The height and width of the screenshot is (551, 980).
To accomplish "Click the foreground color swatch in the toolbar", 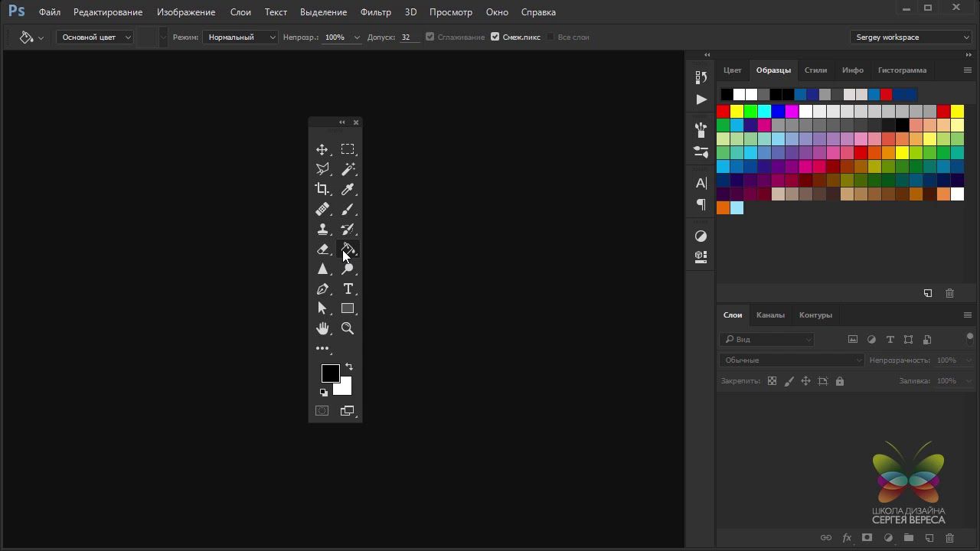I will click(328, 372).
